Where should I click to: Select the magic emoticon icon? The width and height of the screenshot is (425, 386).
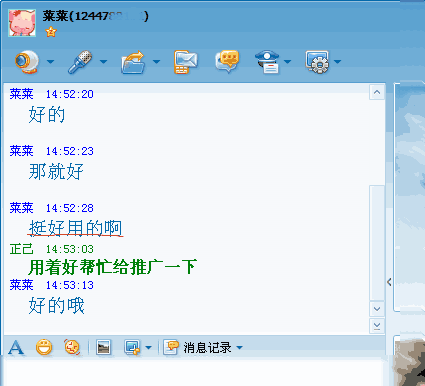(x=72, y=347)
